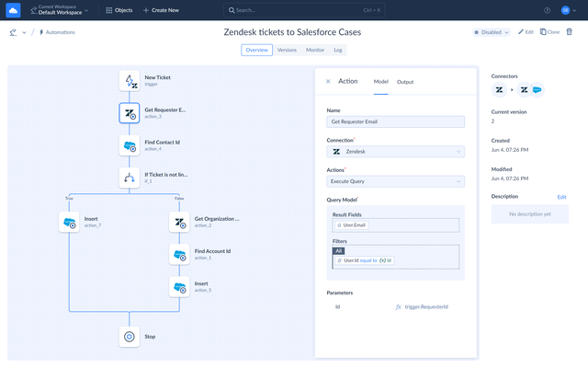Expand the Actions dropdown showing Execute Query
This screenshot has width=588, height=368.
point(396,181)
